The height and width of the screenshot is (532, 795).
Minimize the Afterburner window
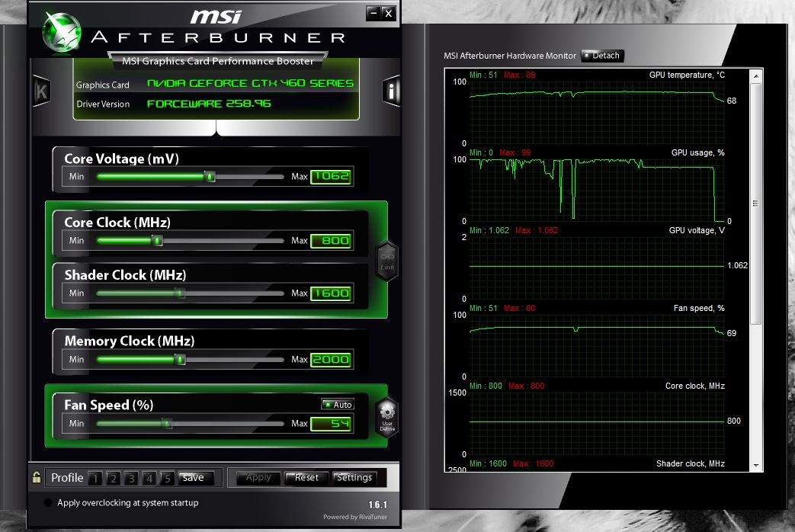373,13
